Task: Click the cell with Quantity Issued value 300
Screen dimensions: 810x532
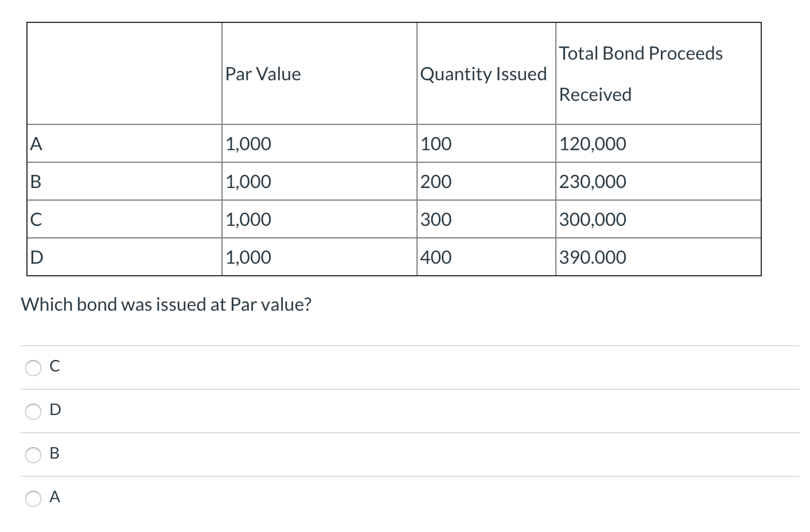Action: [436, 220]
